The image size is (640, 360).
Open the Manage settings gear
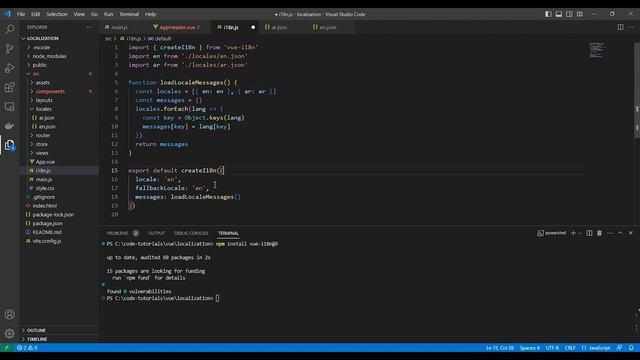(x=9, y=333)
